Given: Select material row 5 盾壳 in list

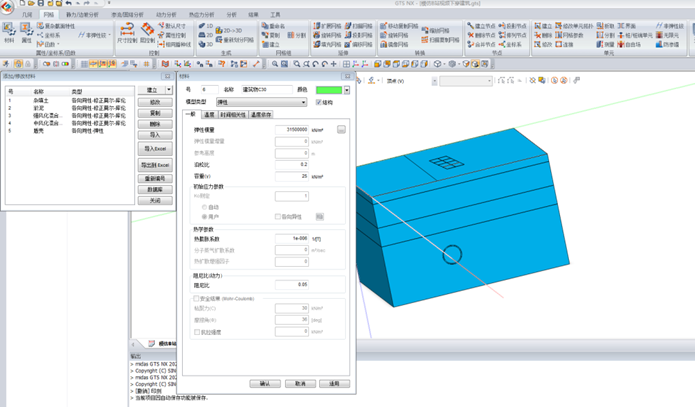Looking at the screenshot, I should point(69,131).
